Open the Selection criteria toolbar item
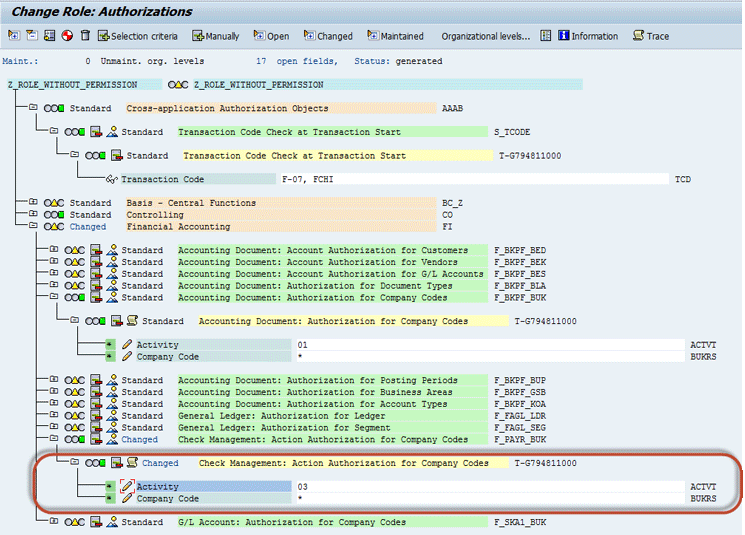 (x=137, y=36)
